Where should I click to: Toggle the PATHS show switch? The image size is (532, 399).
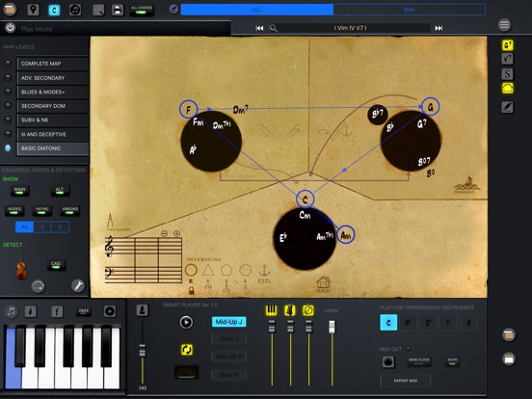(42, 210)
